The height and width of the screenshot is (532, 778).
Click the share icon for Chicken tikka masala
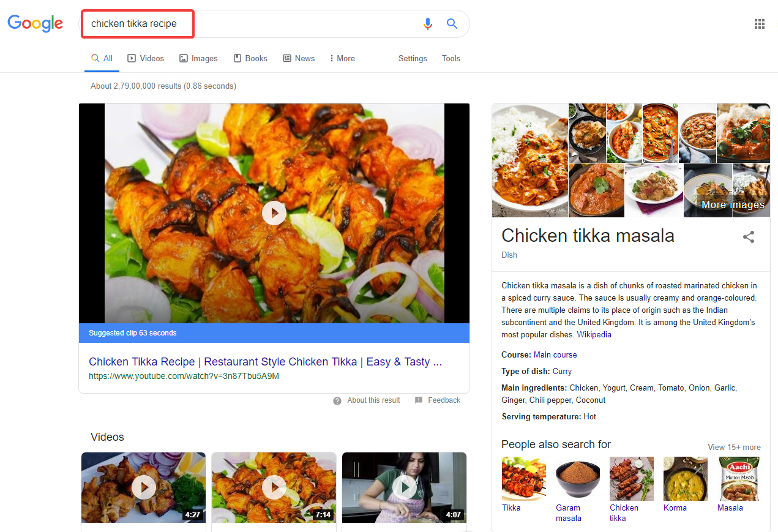click(748, 238)
